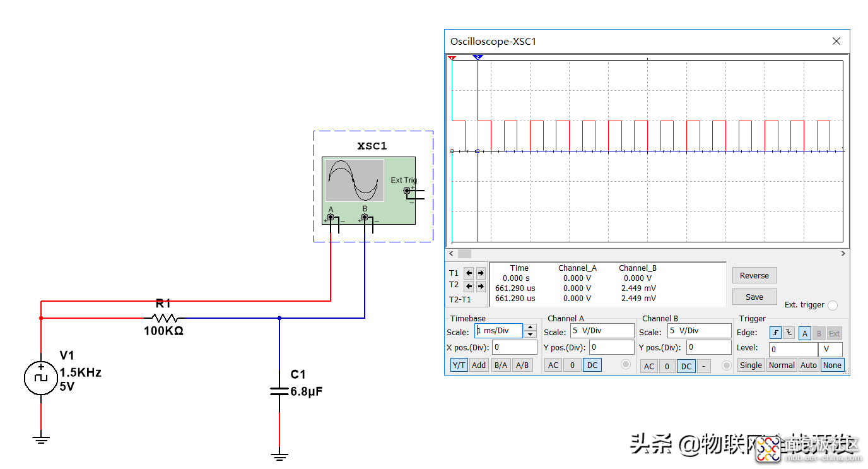Decrease timebase scale with down stepper

(531, 335)
